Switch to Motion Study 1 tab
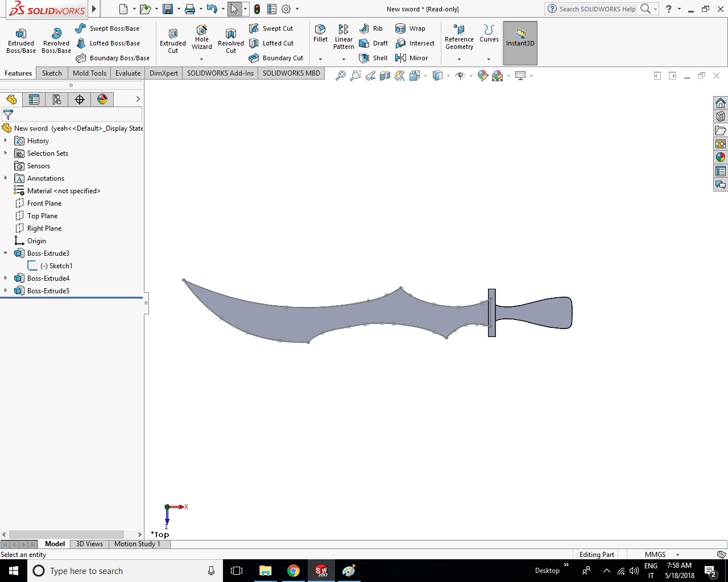 coord(137,544)
